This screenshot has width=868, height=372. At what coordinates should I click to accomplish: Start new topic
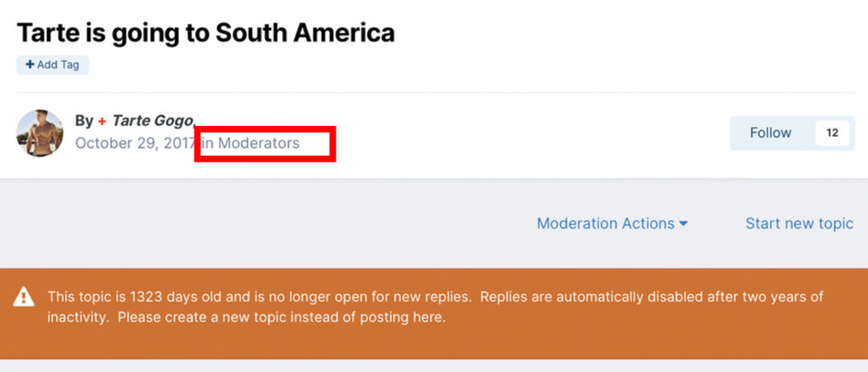799,223
